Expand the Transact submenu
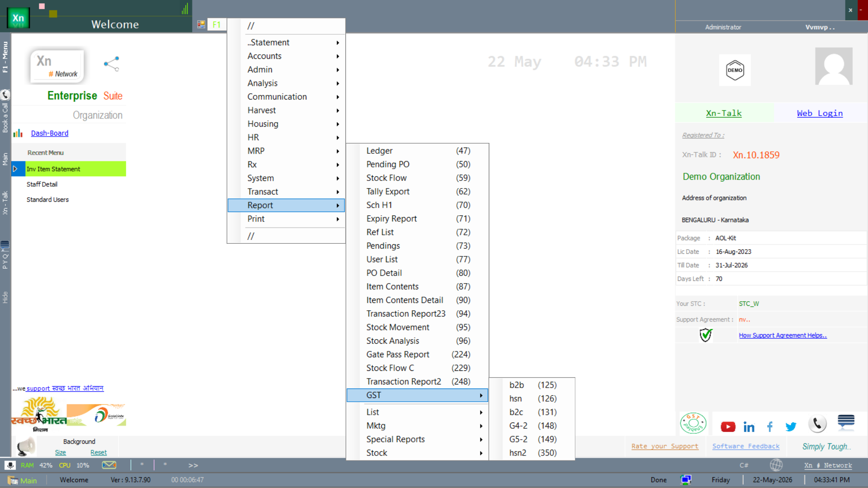The width and height of the screenshot is (868, 488). (286, 191)
